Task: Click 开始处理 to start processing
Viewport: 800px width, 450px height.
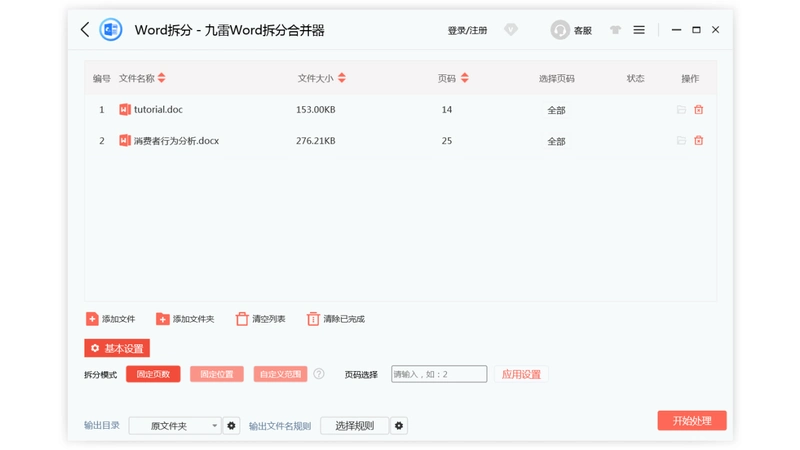Action: tap(692, 420)
